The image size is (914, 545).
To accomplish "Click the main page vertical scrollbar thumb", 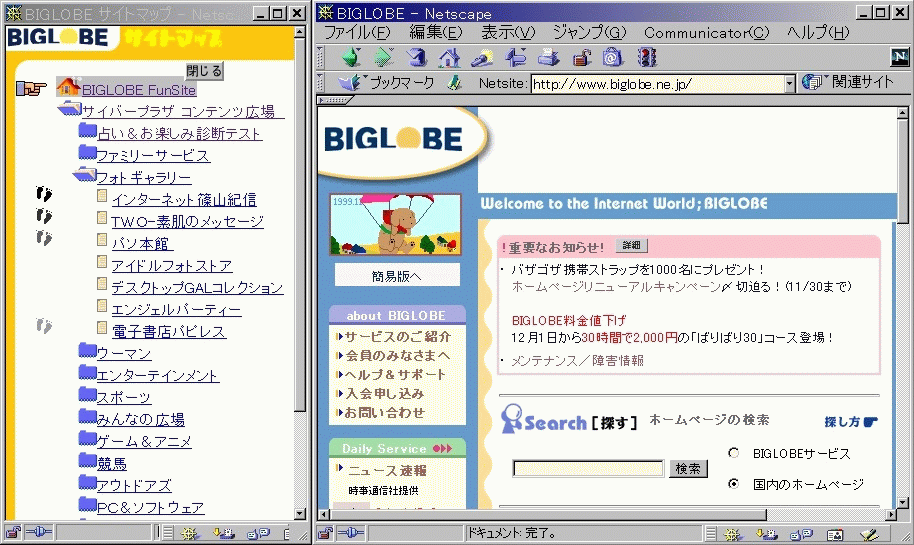I will 902,171.
